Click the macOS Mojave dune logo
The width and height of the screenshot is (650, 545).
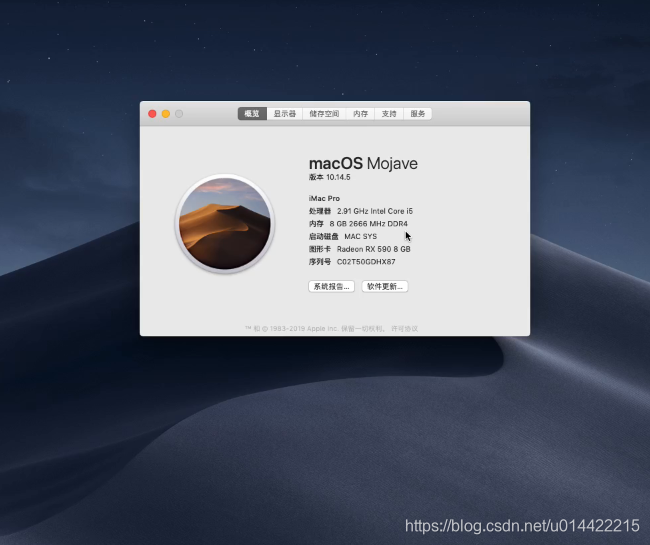[225, 223]
